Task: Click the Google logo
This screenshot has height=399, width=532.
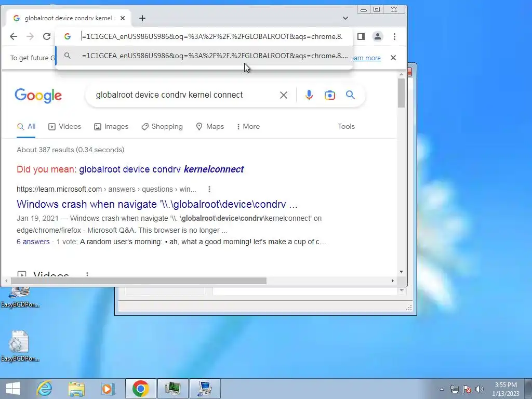Action: point(38,96)
